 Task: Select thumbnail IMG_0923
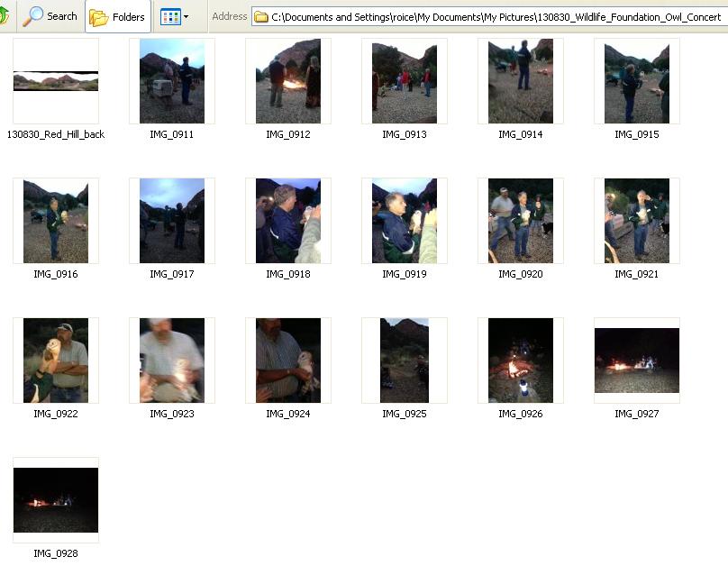pos(172,361)
